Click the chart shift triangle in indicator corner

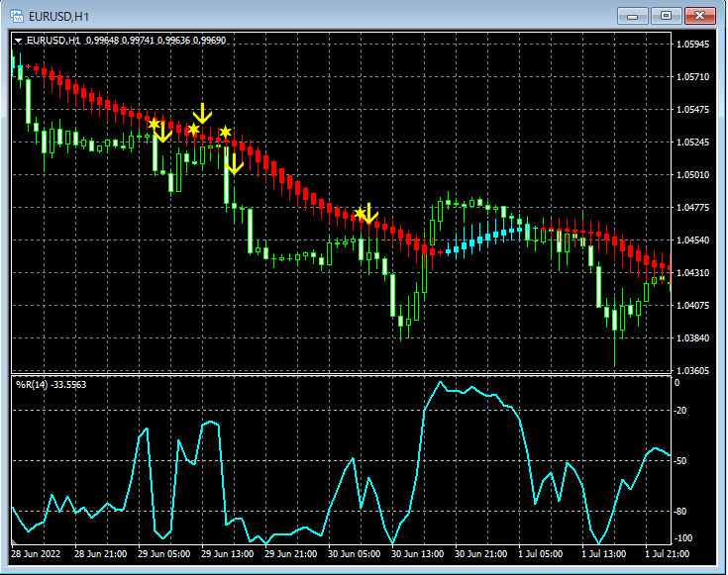[15, 541]
